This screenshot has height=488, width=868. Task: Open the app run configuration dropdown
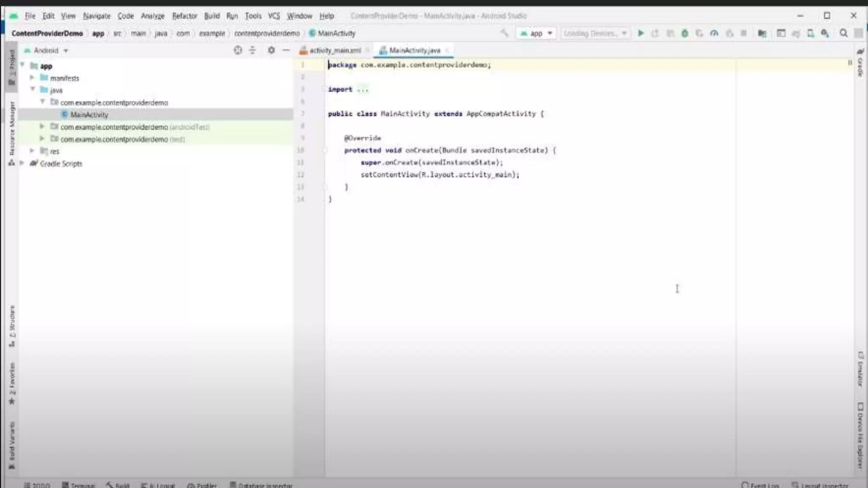[x=536, y=33]
